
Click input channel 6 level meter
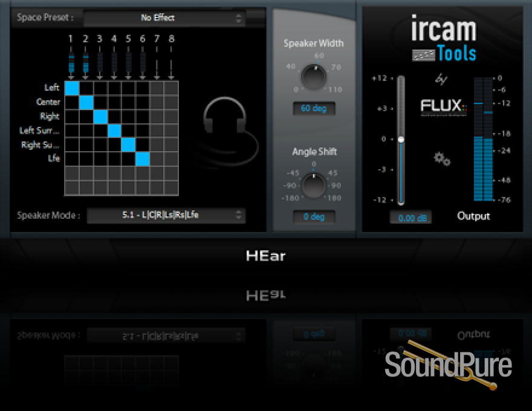point(143,63)
